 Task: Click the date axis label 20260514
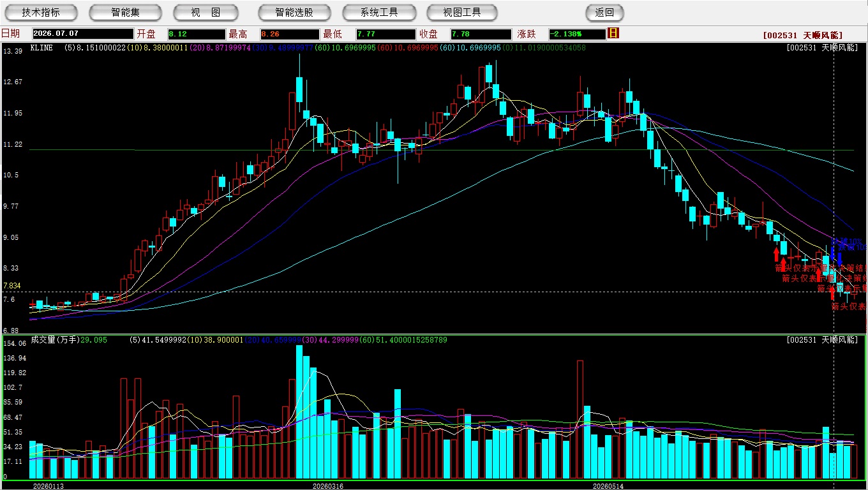[608, 486]
